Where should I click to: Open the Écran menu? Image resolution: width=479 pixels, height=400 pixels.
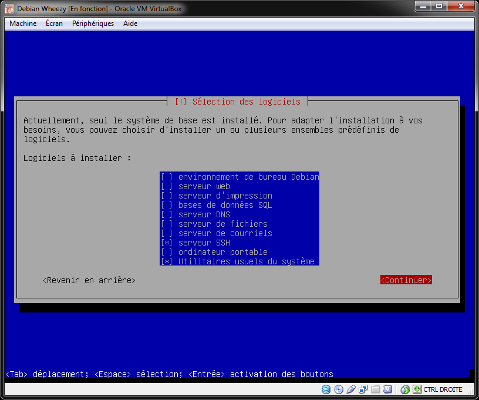pyautogui.click(x=54, y=23)
